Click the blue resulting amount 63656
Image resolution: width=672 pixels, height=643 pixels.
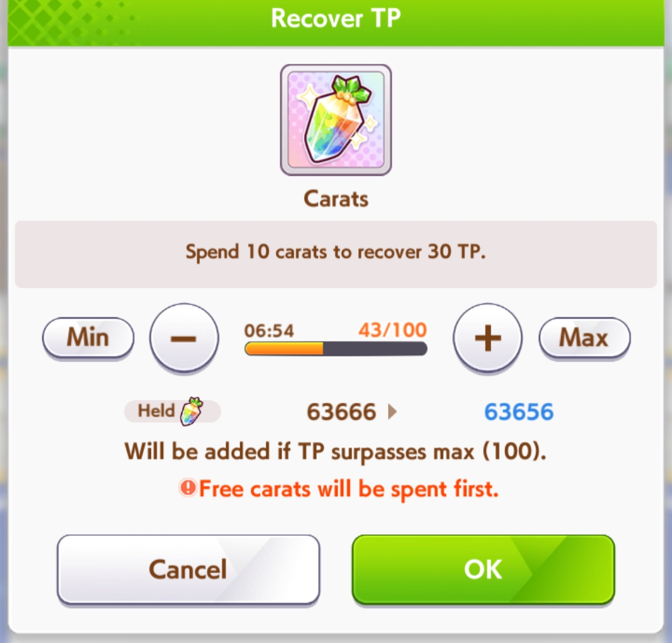pos(518,412)
